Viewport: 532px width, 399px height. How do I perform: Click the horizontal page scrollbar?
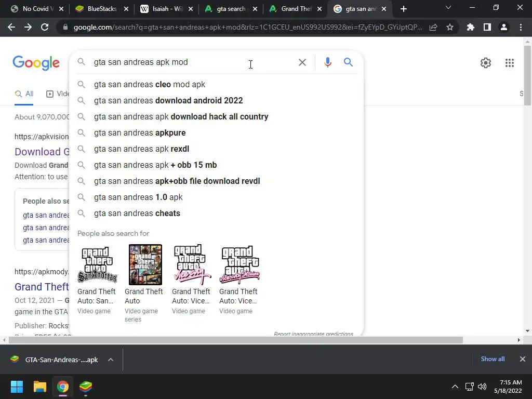tap(236, 340)
